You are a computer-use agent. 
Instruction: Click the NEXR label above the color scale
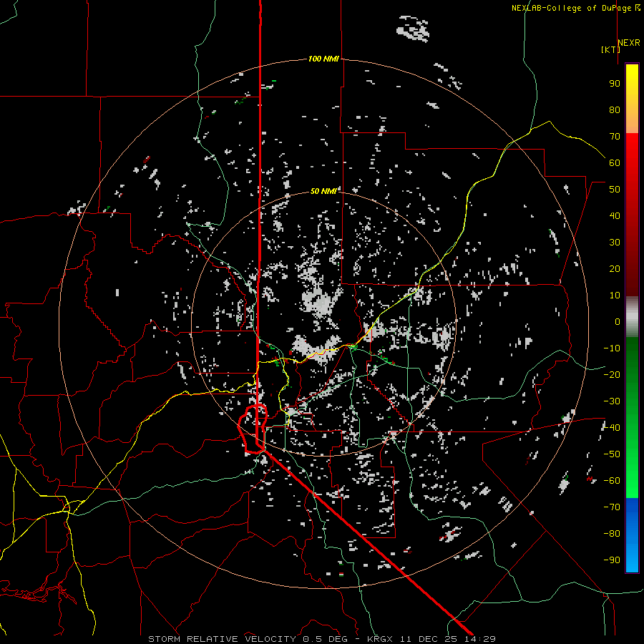(629, 43)
